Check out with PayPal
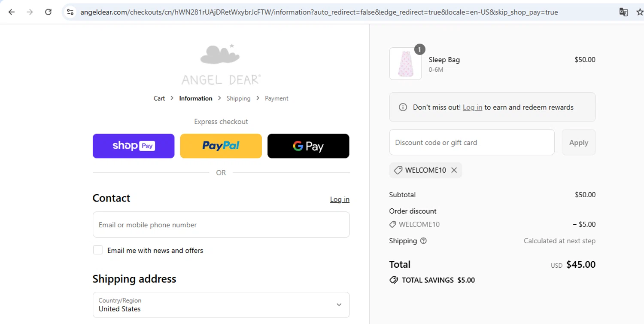This screenshot has width=644, height=324. tap(221, 146)
